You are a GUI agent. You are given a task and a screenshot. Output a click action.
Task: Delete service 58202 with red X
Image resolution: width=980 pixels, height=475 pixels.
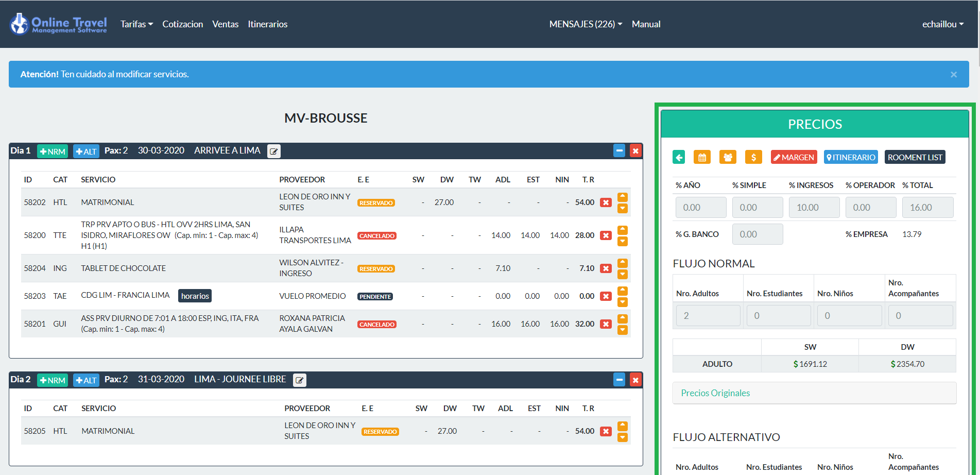606,202
